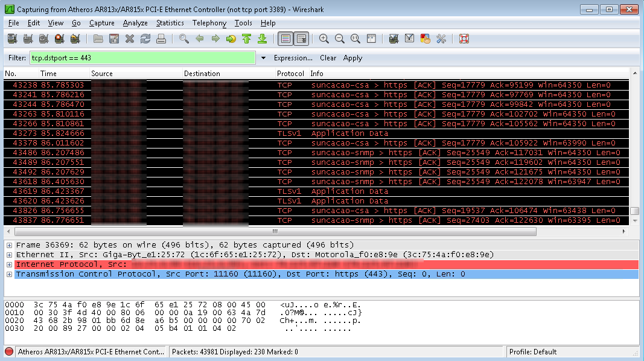Viewport: 644px width, 361px height.
Task: Sort by the Time column header
Action: point(64,74)
